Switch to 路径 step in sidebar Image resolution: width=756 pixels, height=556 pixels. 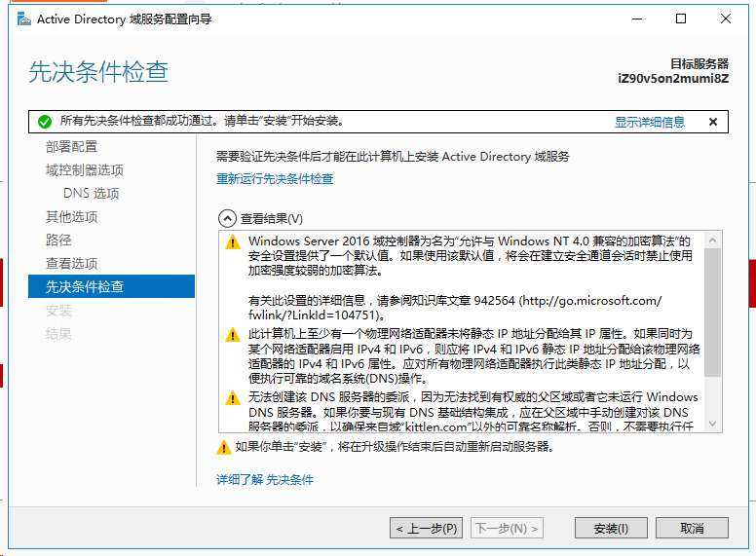click(58, 240)
